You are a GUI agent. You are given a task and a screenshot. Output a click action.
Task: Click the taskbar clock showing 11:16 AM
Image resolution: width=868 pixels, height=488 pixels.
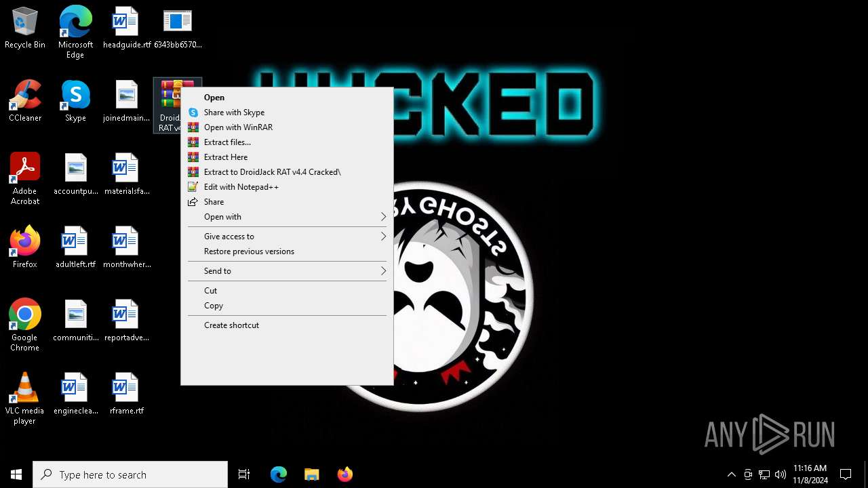pyautogui.click(x=810, y=474)
